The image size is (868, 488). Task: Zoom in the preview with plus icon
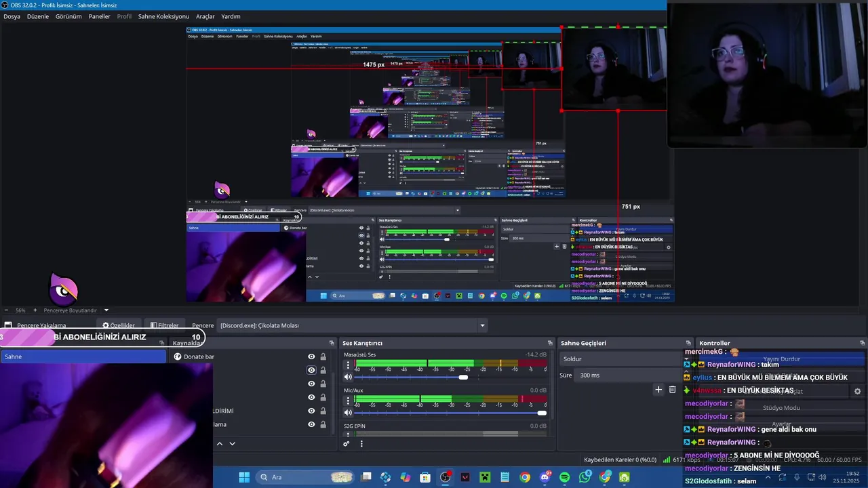(x=35, y=310)
